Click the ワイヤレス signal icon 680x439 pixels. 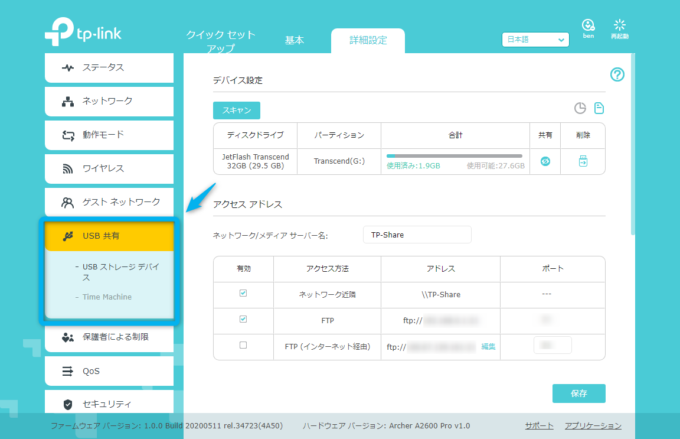click(x=68, y=169)
